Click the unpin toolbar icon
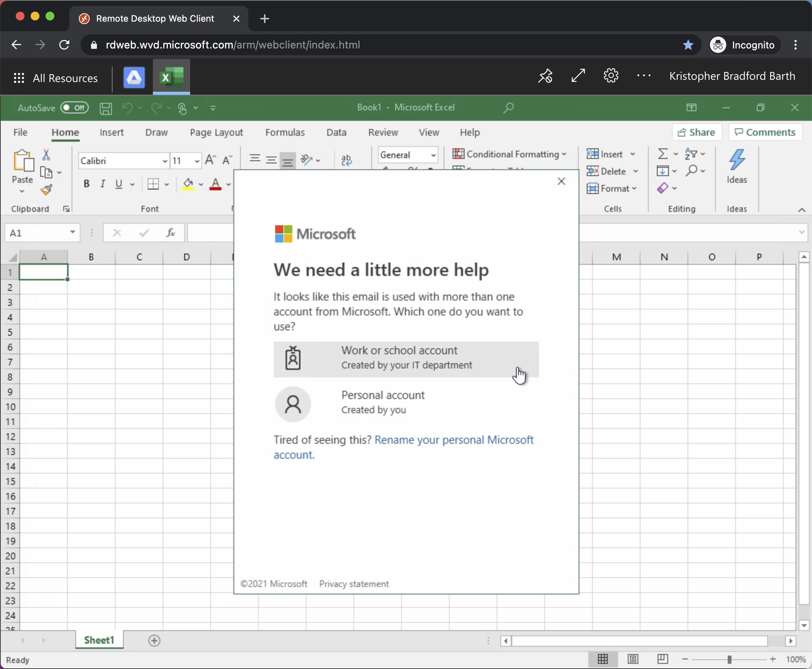812x669 pixels. [x=545, y=76]
